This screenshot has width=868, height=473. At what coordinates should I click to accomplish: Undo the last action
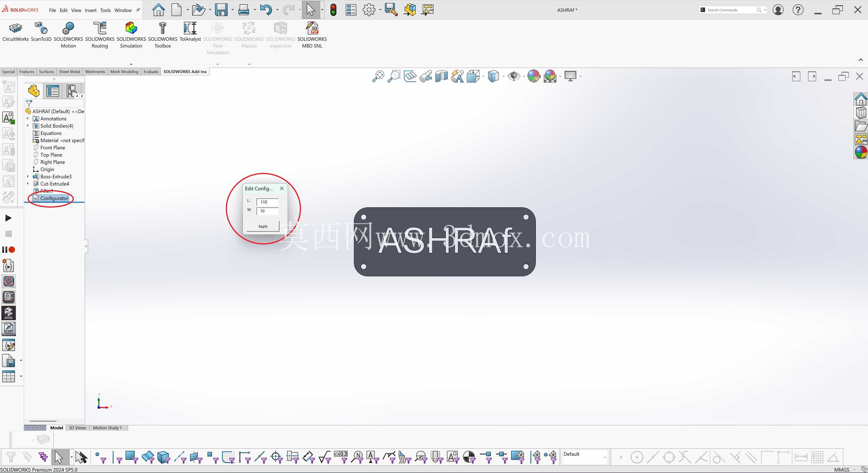265,10
